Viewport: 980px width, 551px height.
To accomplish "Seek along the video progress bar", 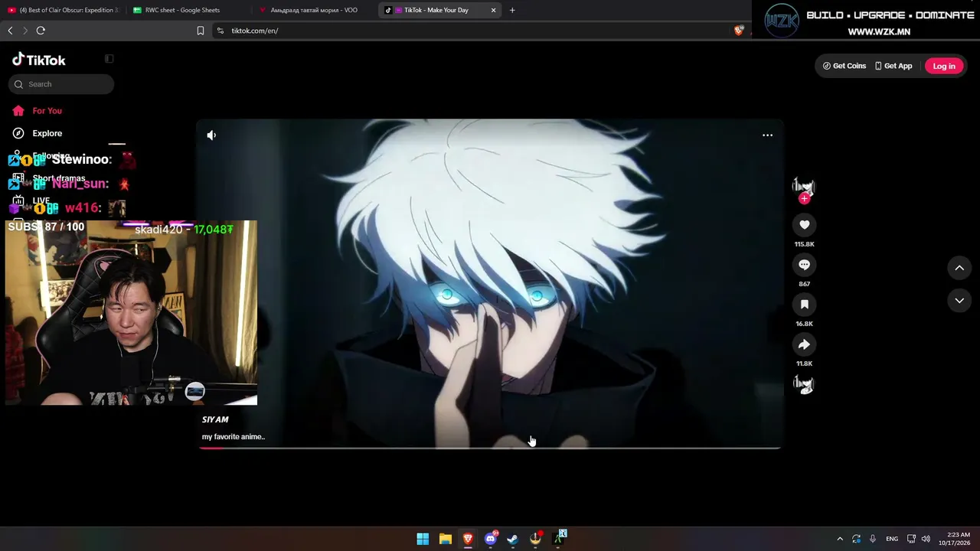I will [490, 448].
